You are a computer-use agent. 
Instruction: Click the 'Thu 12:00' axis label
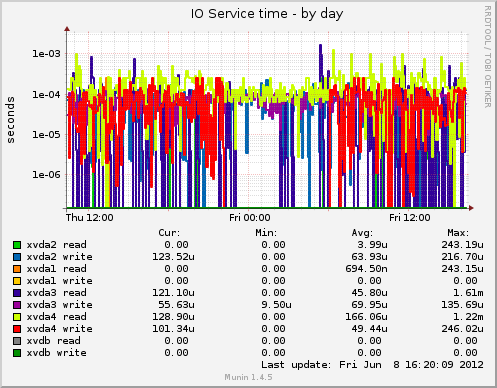(89, 218)
